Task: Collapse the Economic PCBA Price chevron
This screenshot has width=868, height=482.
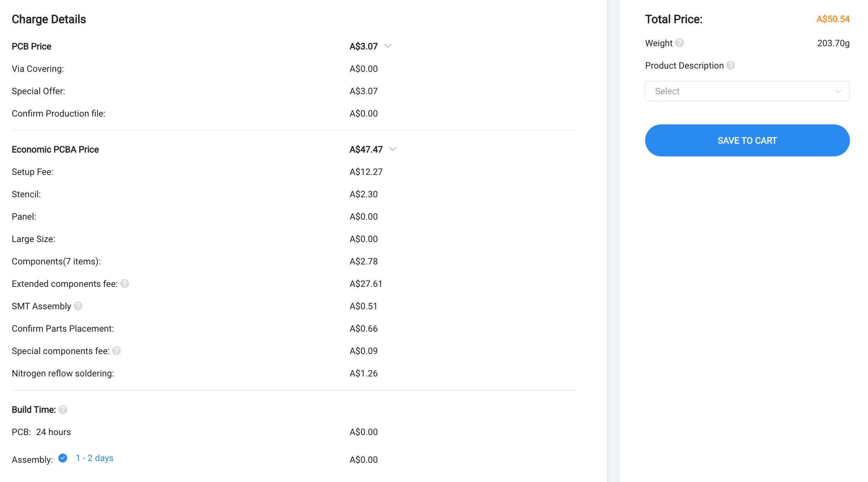Action: pyautogui.click(x=393, y=149)
